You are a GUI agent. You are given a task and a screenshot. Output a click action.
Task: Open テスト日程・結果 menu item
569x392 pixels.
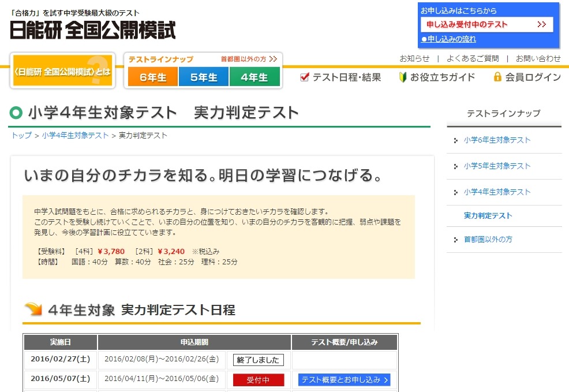click(340, 77)
